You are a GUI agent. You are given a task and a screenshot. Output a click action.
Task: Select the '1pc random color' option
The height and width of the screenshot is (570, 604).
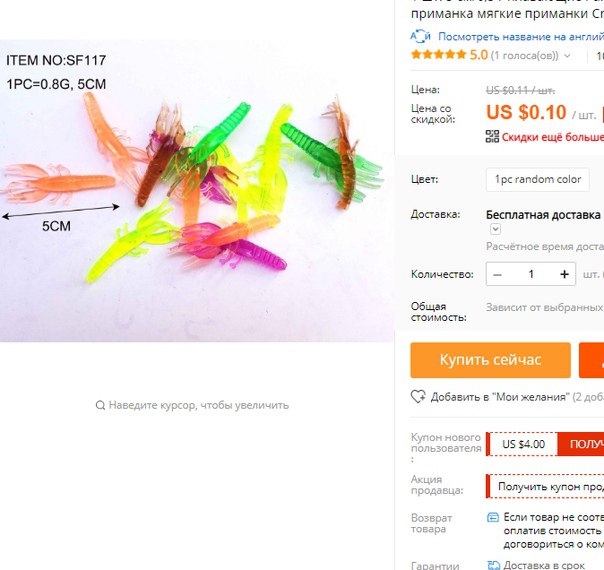(538, 179)
